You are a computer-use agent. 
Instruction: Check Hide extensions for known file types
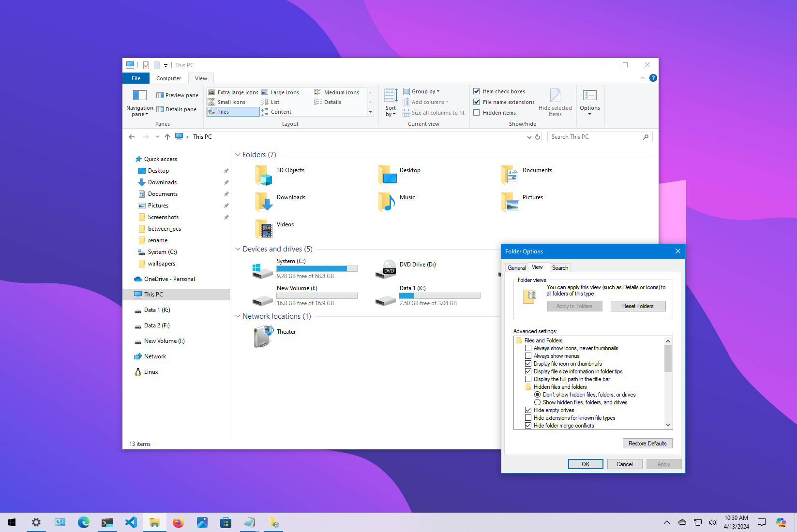click(x=528, y=418)
